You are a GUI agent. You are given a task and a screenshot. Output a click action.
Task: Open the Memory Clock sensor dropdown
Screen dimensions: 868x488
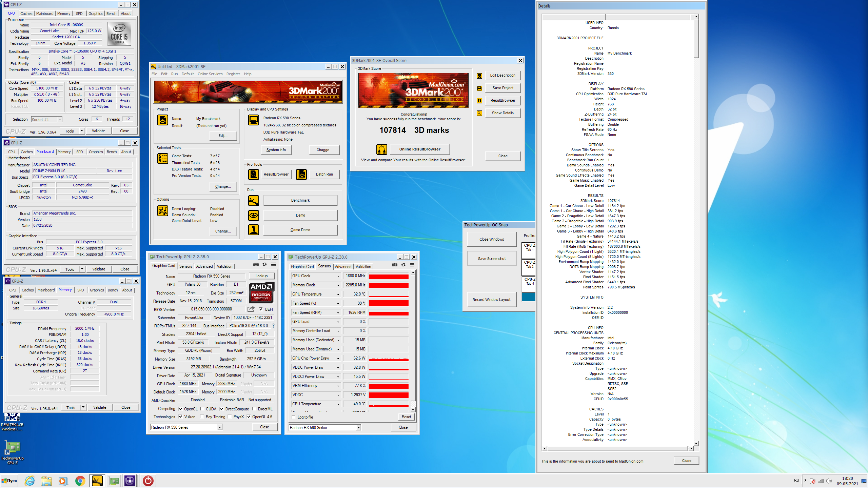(x=338, y=285)
